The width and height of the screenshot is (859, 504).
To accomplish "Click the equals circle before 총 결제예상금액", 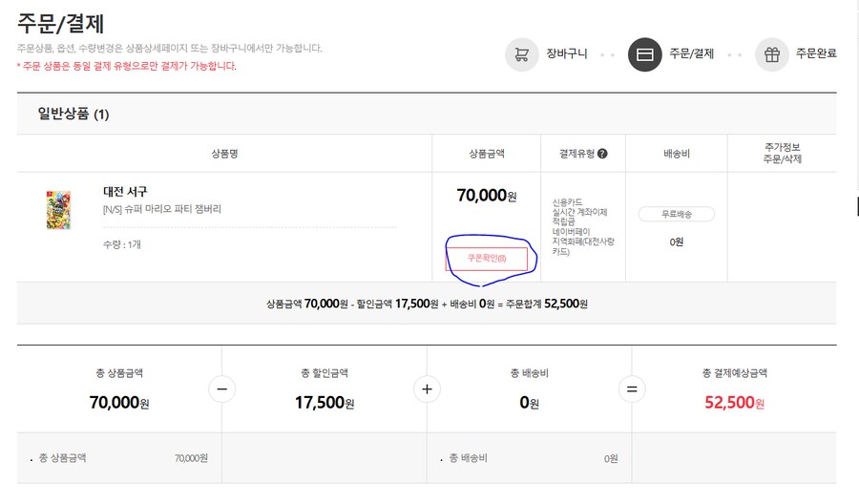I will 632,389.
